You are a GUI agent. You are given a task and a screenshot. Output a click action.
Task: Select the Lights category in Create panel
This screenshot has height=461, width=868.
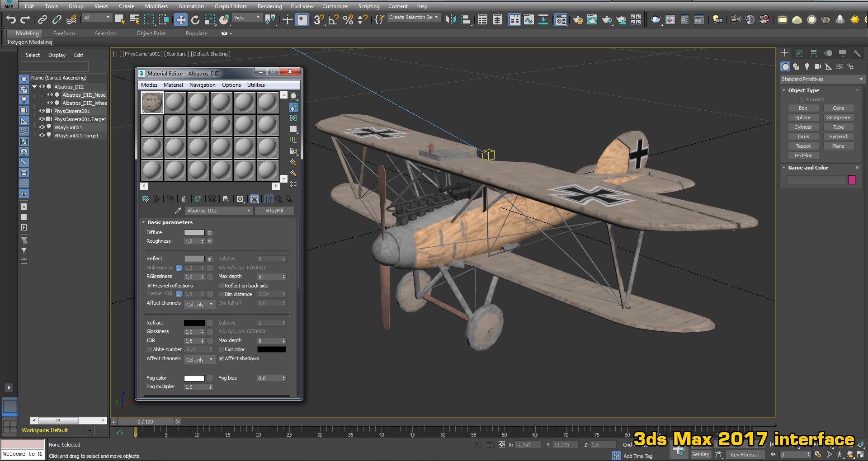point(807,66)
